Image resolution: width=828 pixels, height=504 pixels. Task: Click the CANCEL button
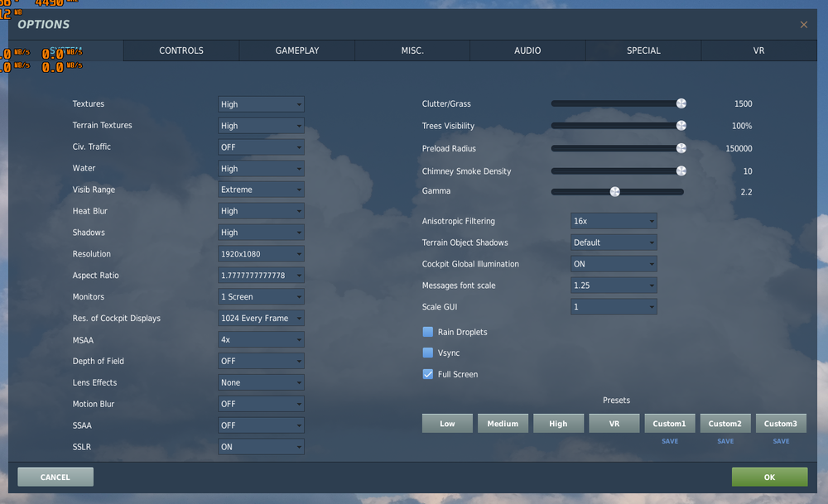pos(55,477)
